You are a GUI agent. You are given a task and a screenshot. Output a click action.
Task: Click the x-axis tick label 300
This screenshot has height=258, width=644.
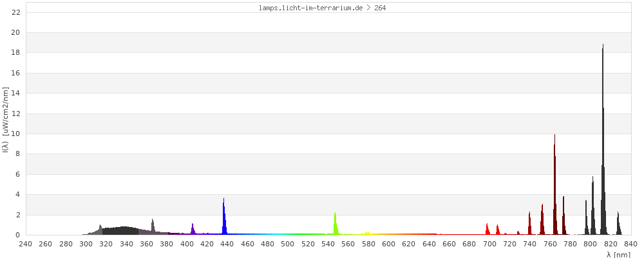(86, 244)
